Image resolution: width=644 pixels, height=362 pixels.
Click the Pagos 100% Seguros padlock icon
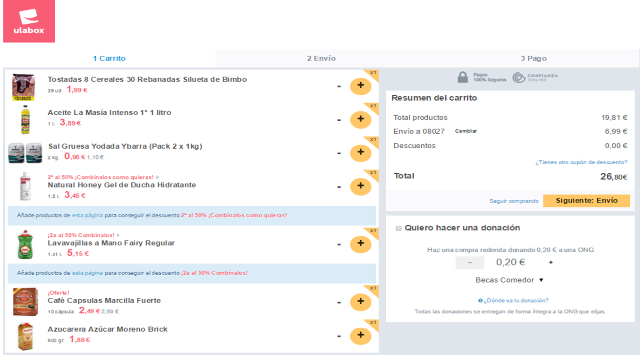point(463,77)
